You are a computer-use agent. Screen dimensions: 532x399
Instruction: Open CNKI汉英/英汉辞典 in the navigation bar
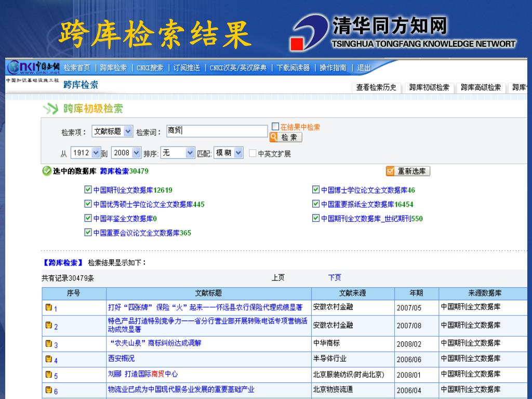238,68
